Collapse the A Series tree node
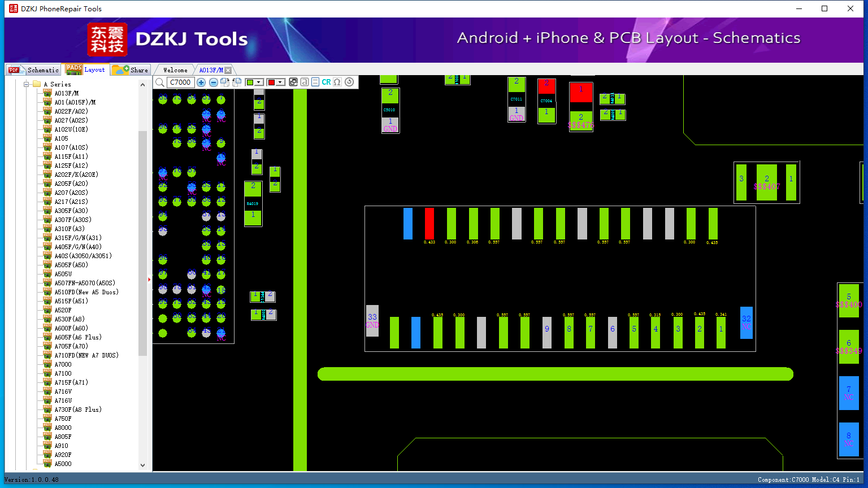 click(x=26, y=84)
